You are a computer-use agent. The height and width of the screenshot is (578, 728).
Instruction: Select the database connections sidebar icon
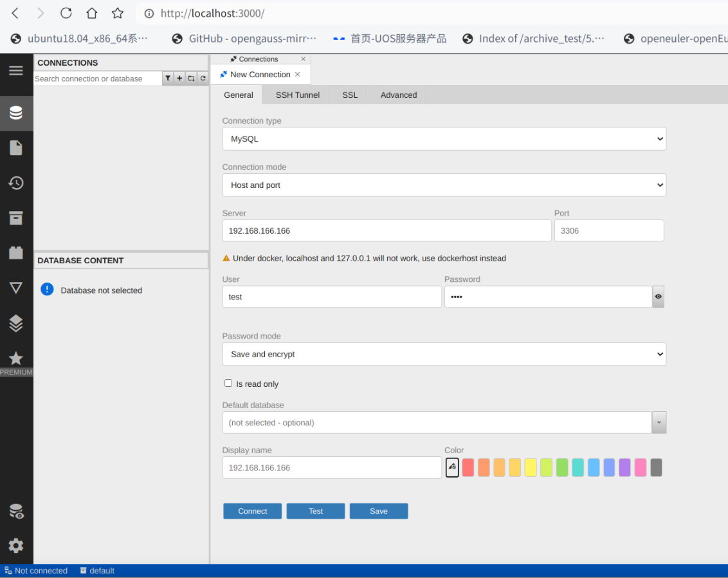(16, 113)
